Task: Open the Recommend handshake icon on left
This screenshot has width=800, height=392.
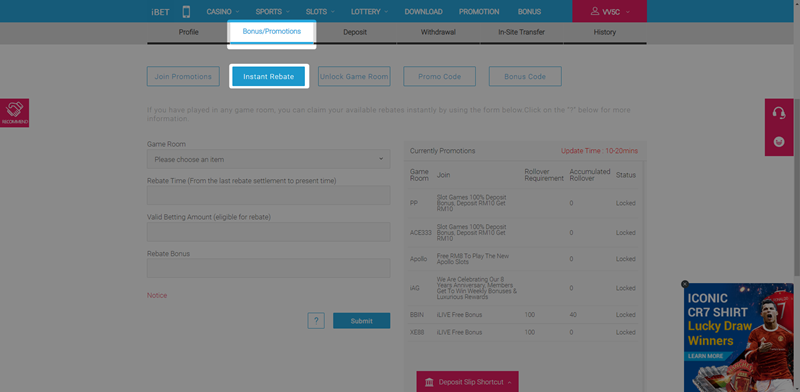Action: pyautogui.click(x=14, y=113)
